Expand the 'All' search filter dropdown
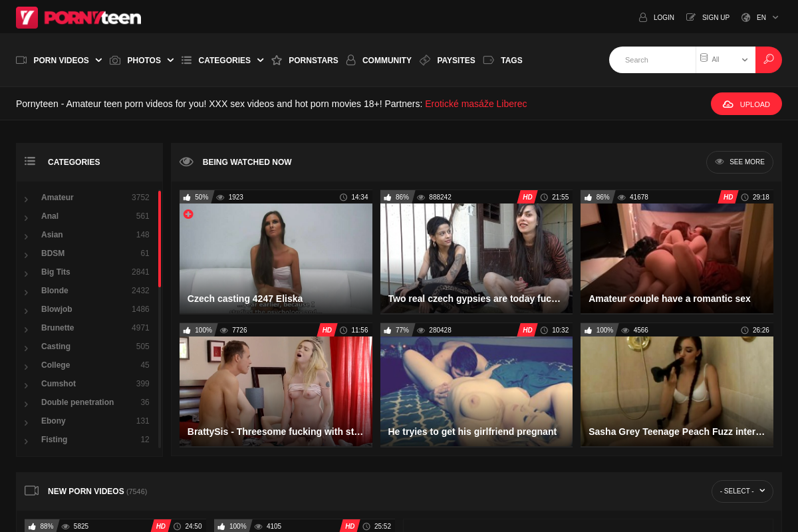798x532 pixels. pyautogui.click(x=726, y=60)
